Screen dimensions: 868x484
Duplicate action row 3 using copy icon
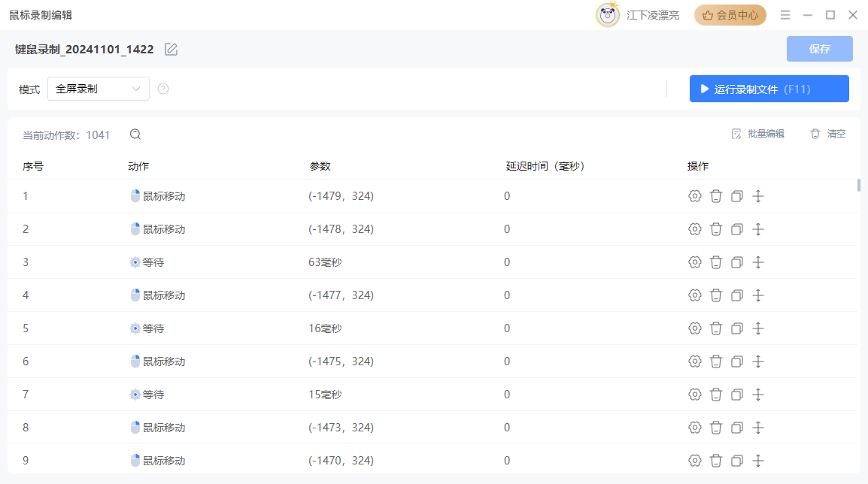pyautogui.click(x=737, y=262)
